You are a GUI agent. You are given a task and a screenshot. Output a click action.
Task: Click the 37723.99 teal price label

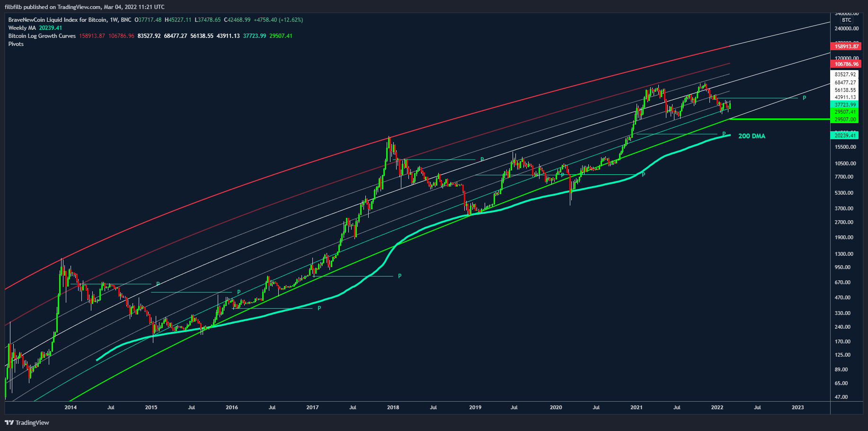(845, 105)
